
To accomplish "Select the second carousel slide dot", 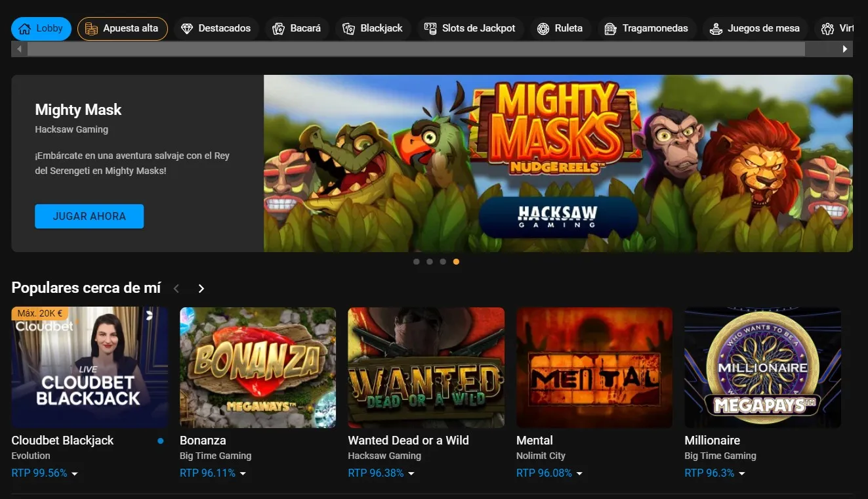I will pos(430,261).
